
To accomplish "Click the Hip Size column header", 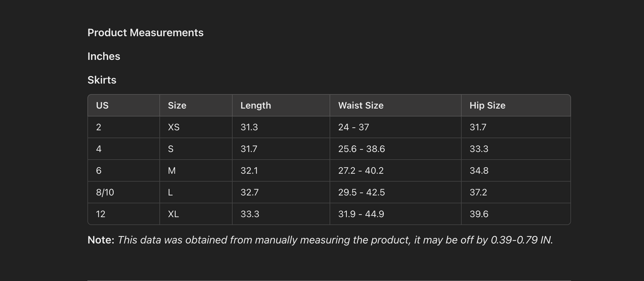I will tap(487, 106).
